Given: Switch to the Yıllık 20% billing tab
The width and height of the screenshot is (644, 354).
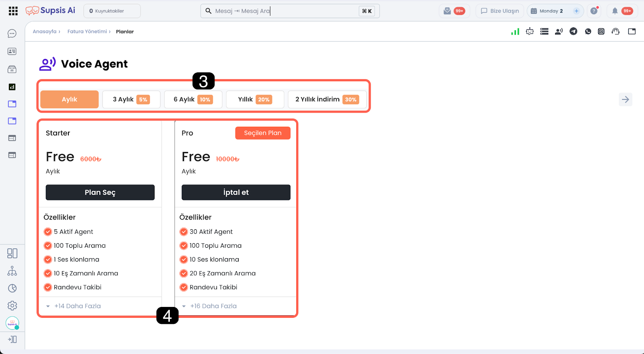Looking at the screenshot, I should click(255, 99).
